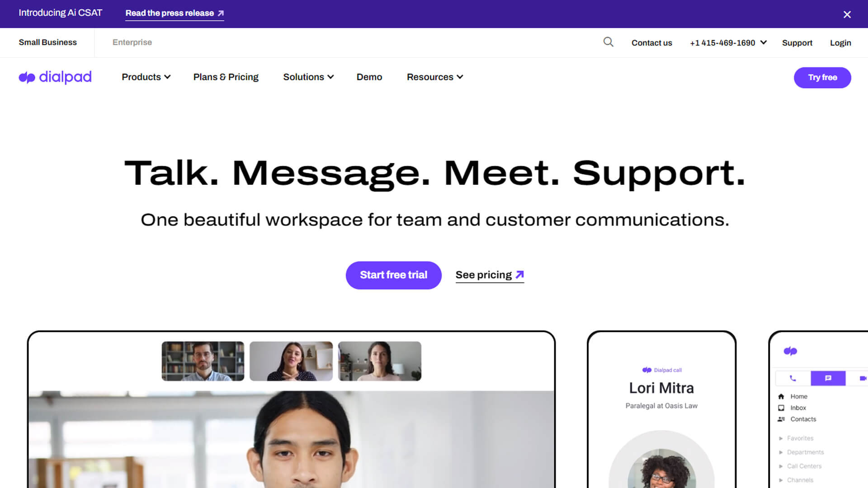The width and height of the screenshot is (868, 488).
Task: Dismiss the Ai CSAT announcement banner
Action: 847,14
